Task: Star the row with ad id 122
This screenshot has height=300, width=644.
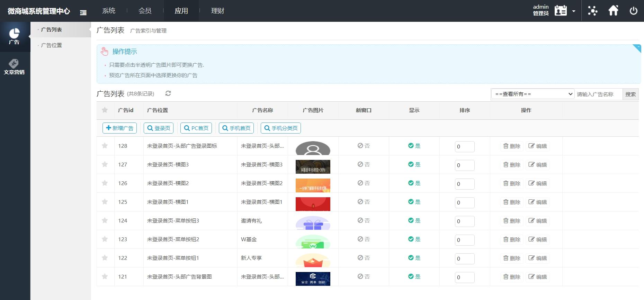Action: click(x=105, y=258)
